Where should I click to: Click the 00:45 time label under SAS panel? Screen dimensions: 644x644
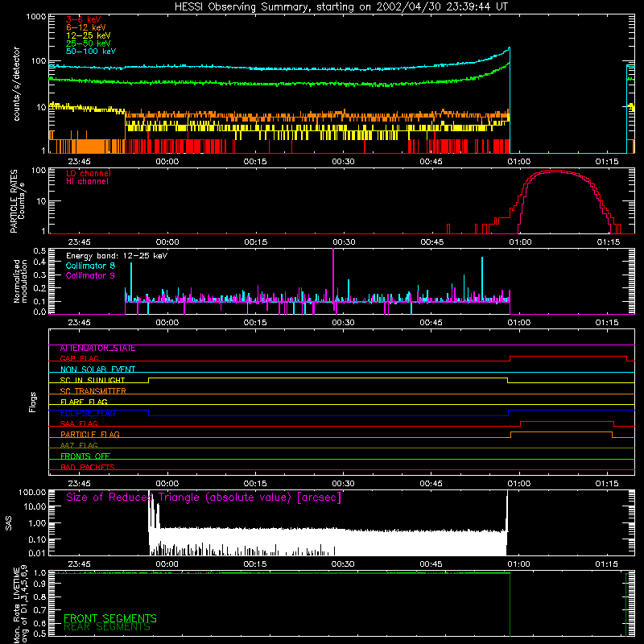pyautogui.click(x=431, y=564)
